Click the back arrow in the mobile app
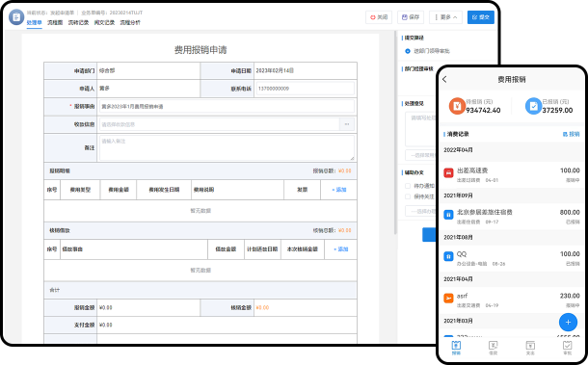 pyautogui.click(x=444, y=79)
